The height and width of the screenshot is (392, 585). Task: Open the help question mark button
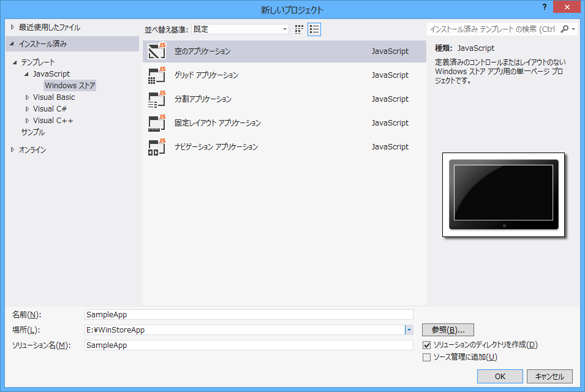pyautogui.click(x=545, y=7)
